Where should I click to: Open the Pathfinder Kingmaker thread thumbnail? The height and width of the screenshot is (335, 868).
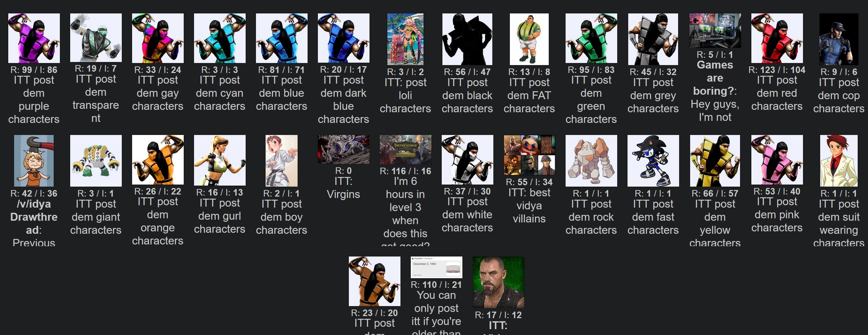405,150
